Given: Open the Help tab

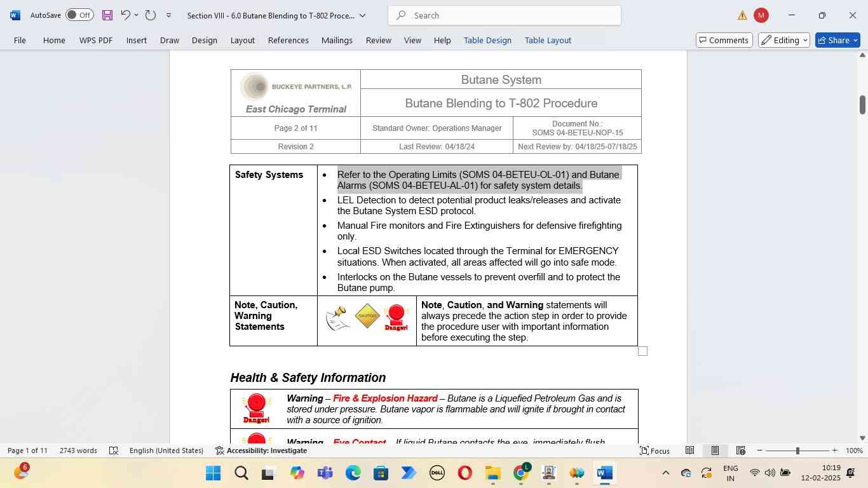Looking at the screenshot, I should (442, 40).
